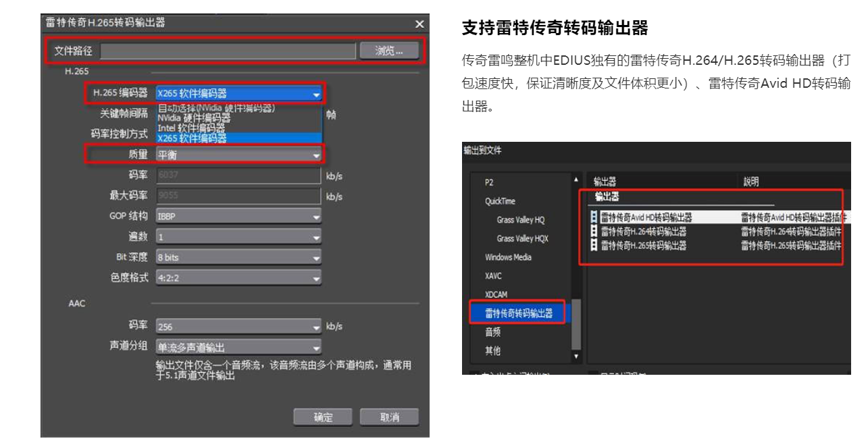Select Windows Media category
This screenshot has height=445, width=868.
[x=508, y=257]
